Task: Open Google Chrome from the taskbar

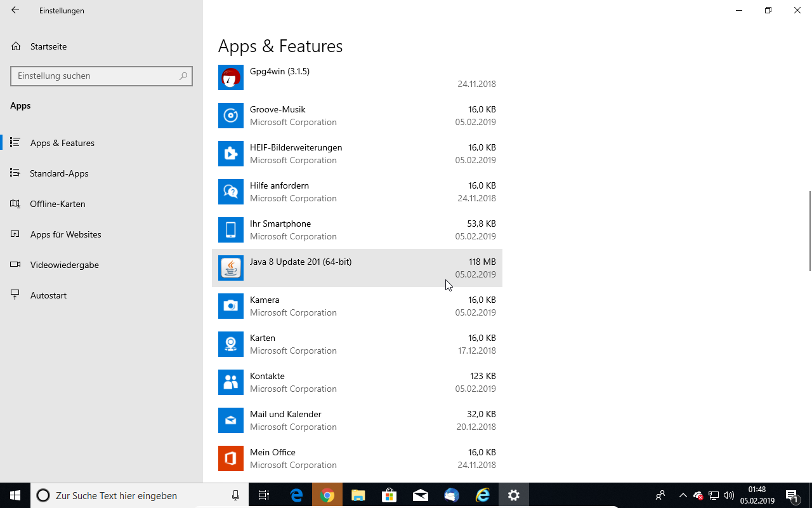Action: 327,495
